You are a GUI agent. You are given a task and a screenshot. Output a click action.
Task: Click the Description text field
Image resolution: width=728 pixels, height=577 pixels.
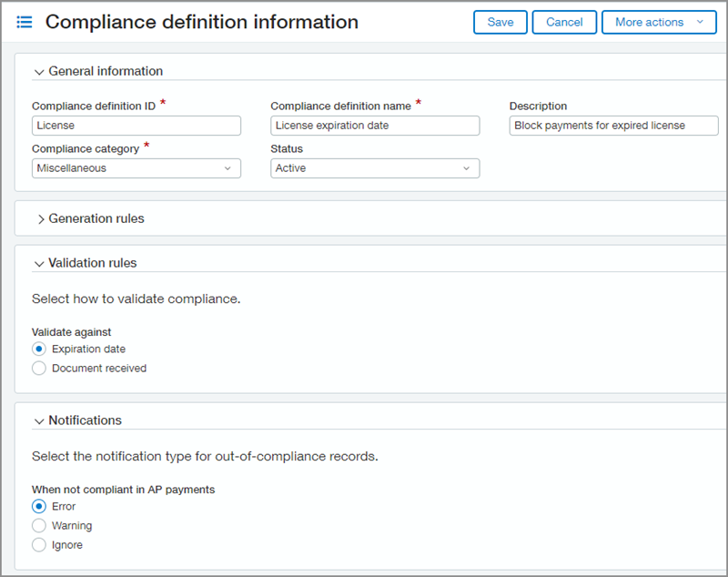pyautogui.click(x=612, y=126)
